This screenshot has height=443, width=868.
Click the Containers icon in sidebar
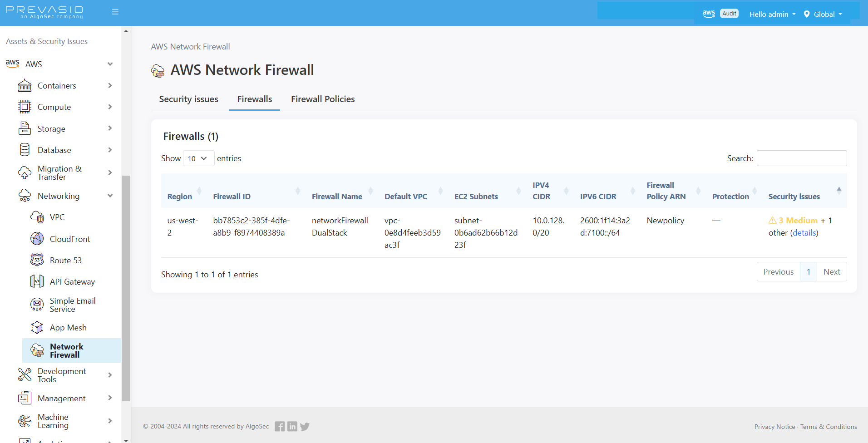point(25,85)
